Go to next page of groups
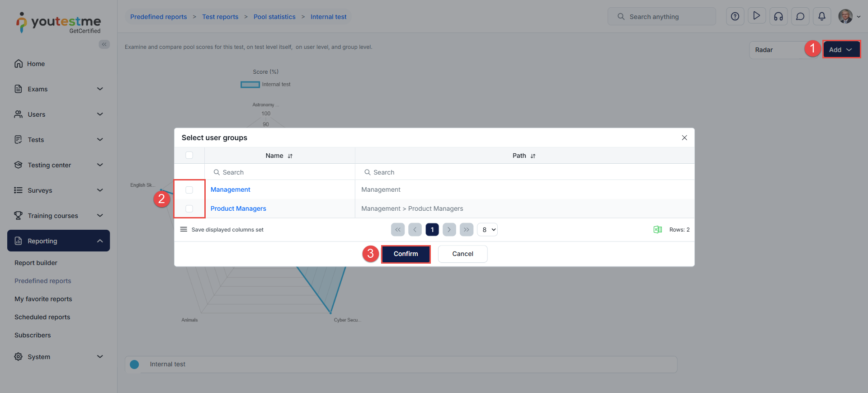This screenshot has height=393, width=868. (449, 230)
